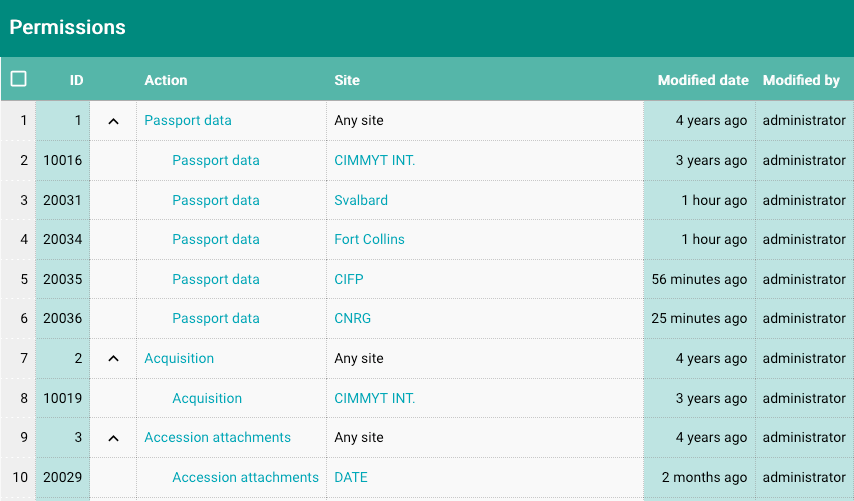Open Accession attachments link in row 9
Viewport: 854px width, 501px height.
click(x=217, y=437)
